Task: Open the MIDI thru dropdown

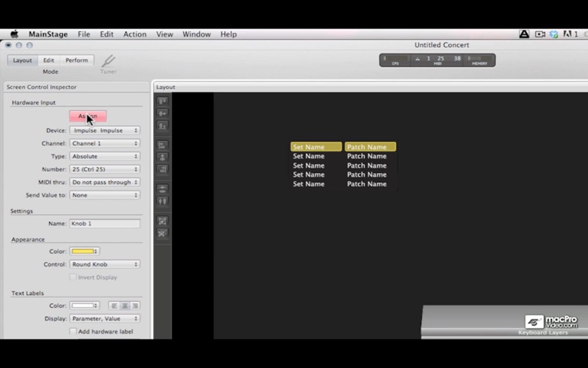Action: 104,182
